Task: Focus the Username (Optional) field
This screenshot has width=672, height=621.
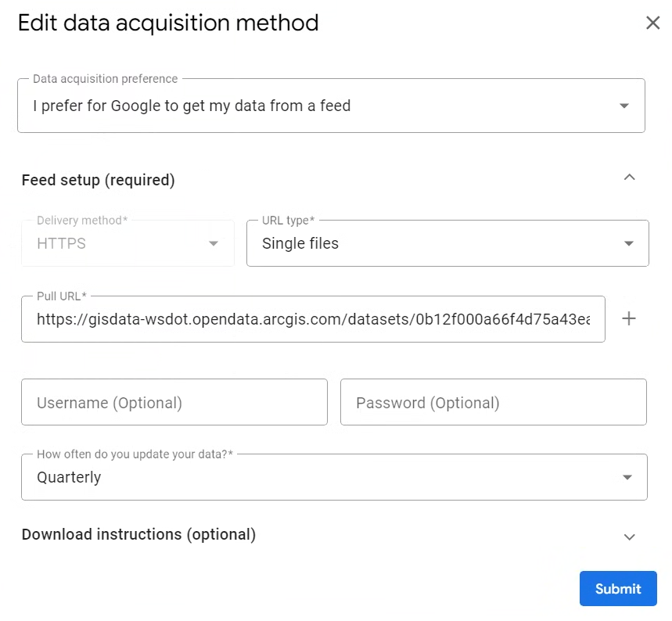Action: point(174,403)
